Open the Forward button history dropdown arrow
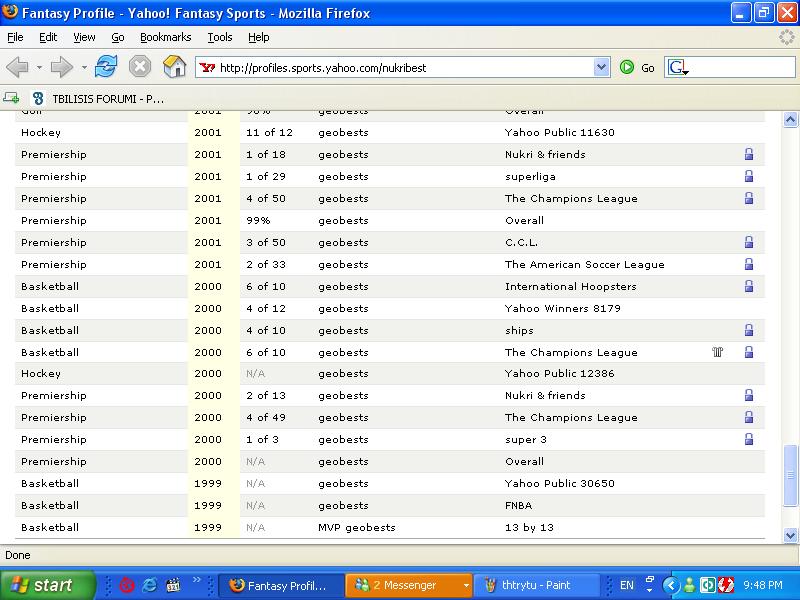 coord(84,67)
